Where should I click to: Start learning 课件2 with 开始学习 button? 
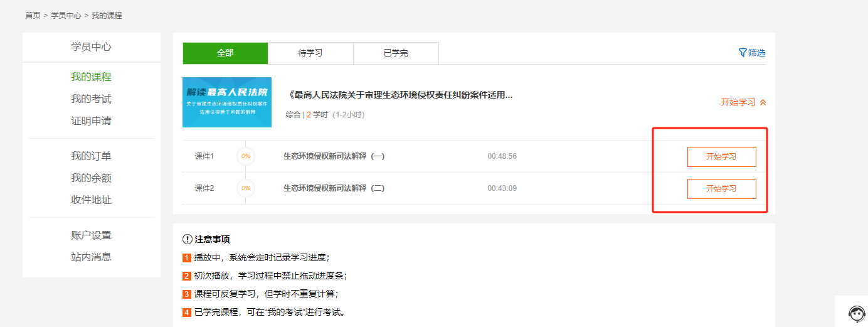click(x=721, y=189)
